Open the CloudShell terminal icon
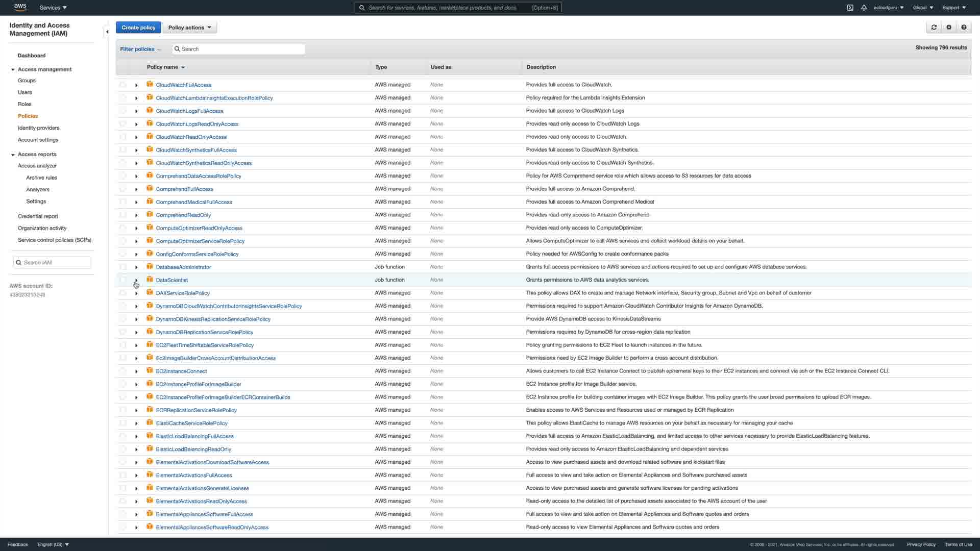Screen dimensions: 980x551 click(x=850, y=8)
